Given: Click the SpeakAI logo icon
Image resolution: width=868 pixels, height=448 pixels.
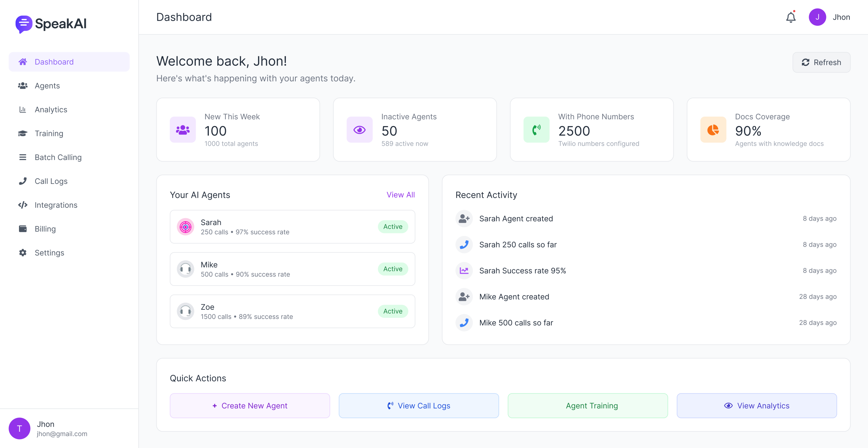Looking at the screenshot, I should pos(24,24).
